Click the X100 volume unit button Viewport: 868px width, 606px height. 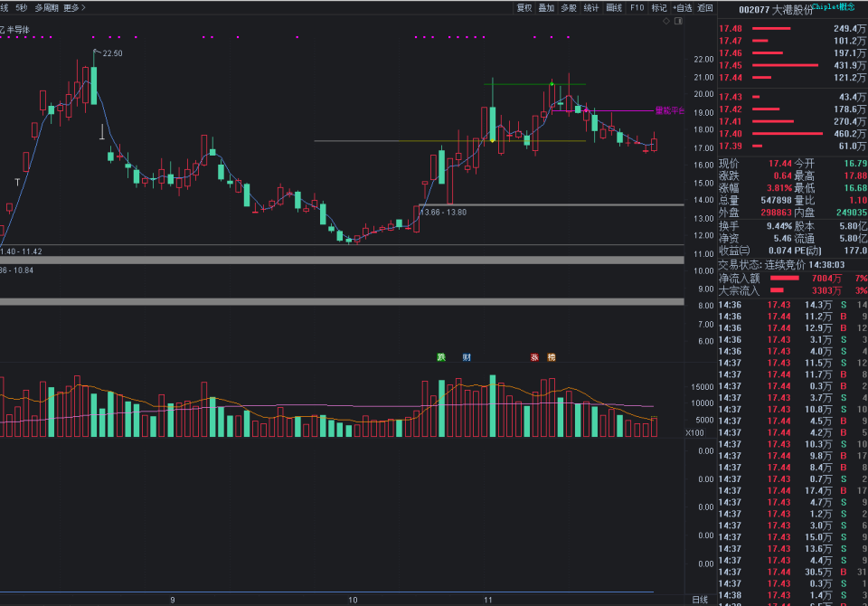[x=694, y=432]
